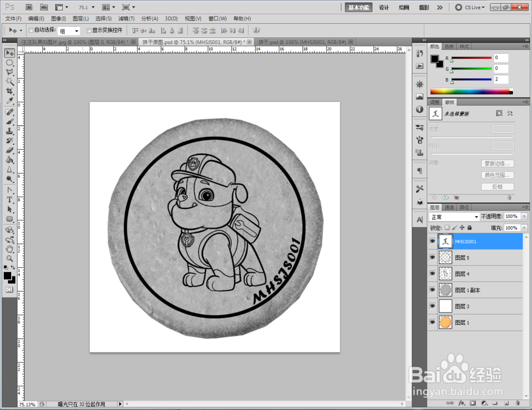Launch Bridge from application bar
This screenshot has height=410, width=532.
tap(29, 7)
